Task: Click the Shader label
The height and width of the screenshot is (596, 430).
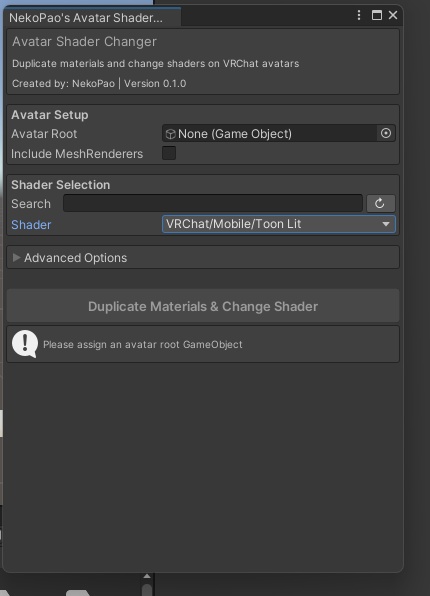Action: tap(31, 225)
